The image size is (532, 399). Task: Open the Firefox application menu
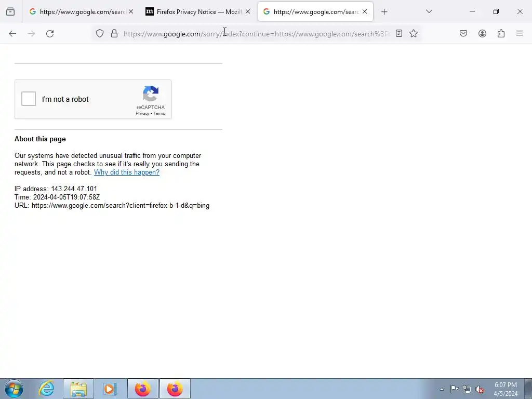520,33
